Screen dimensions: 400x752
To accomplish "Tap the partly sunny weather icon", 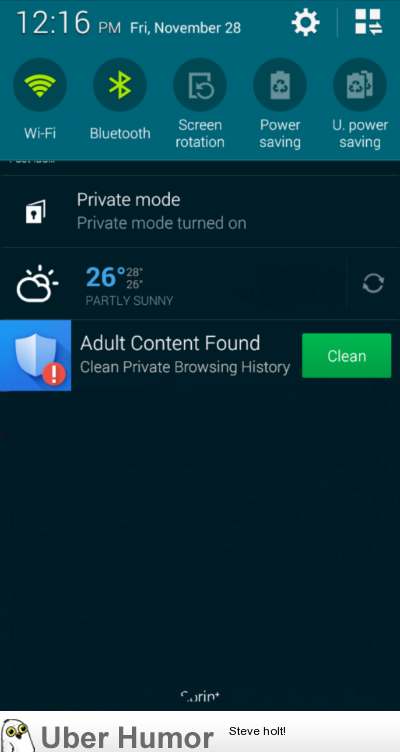I will 37,283.
